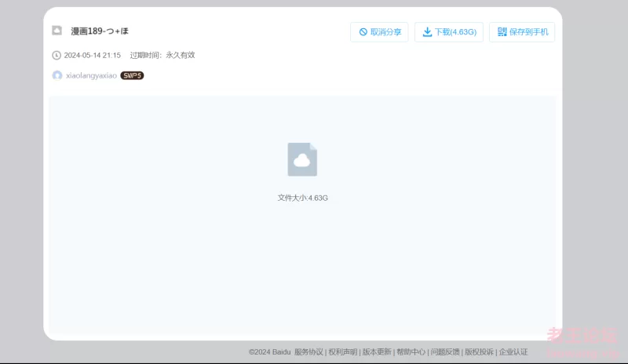The width and height of the screenshot is (628, 364).
Task: Open the 权利声明 footer link
Action: 343,352
